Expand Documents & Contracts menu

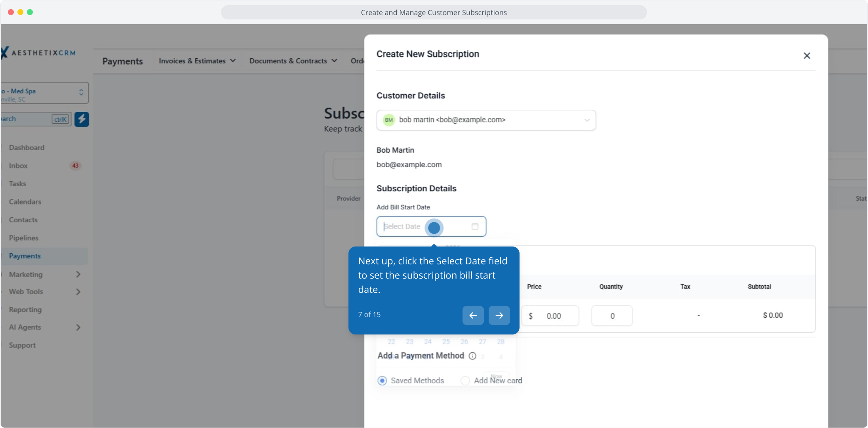(293, 61)
